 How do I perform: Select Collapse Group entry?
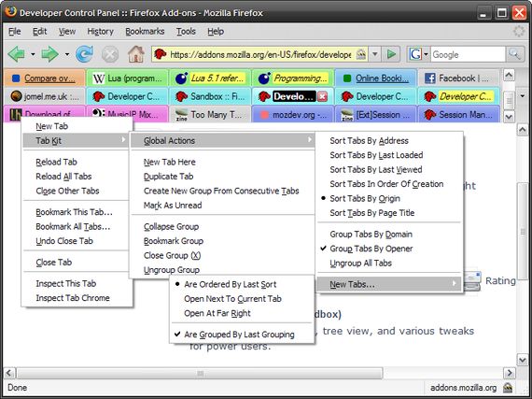point(222,226)
